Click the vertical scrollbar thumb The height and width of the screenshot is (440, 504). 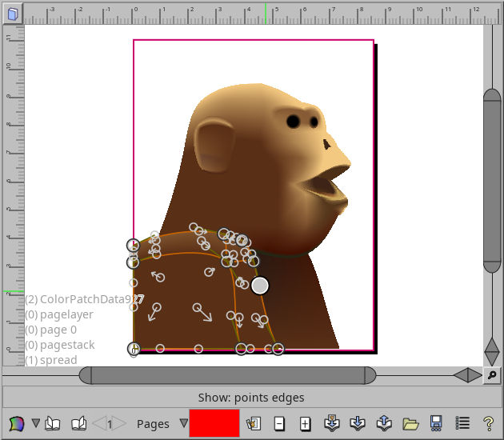(492, 181)
